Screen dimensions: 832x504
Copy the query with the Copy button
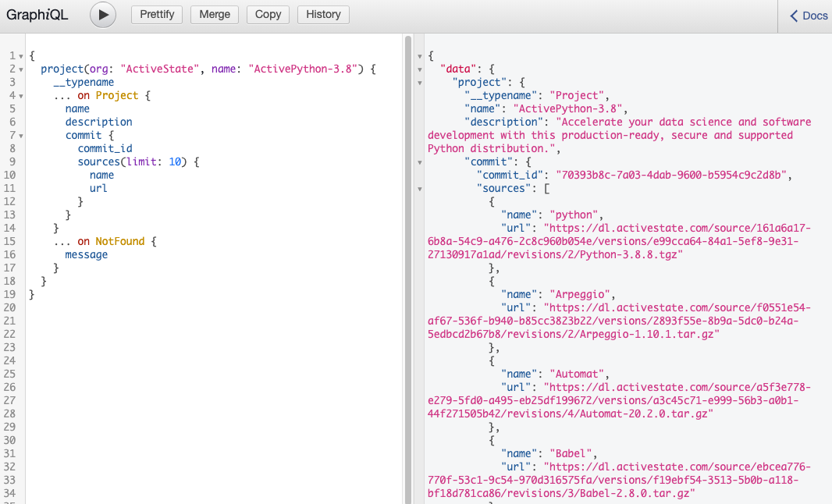[268, 14]
